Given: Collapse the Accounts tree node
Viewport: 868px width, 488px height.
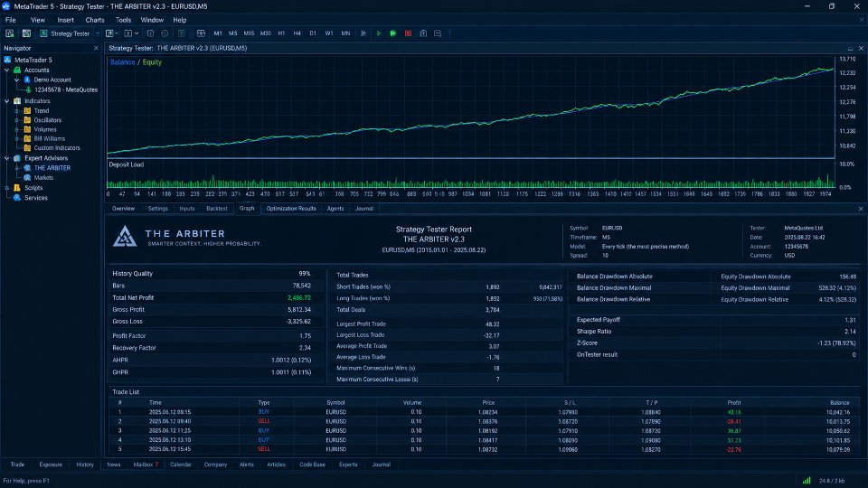Looking at the screenshot, I should coord(6,70).
